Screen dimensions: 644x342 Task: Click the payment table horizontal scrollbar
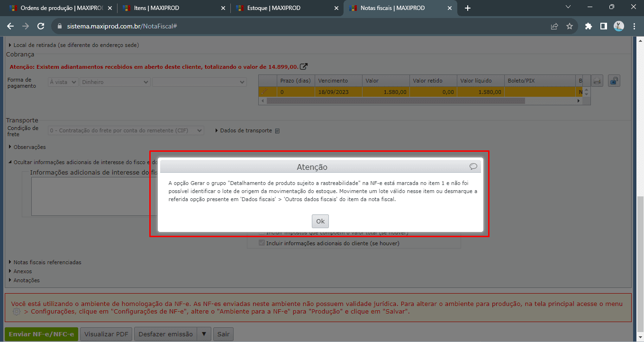click(396, 101)
